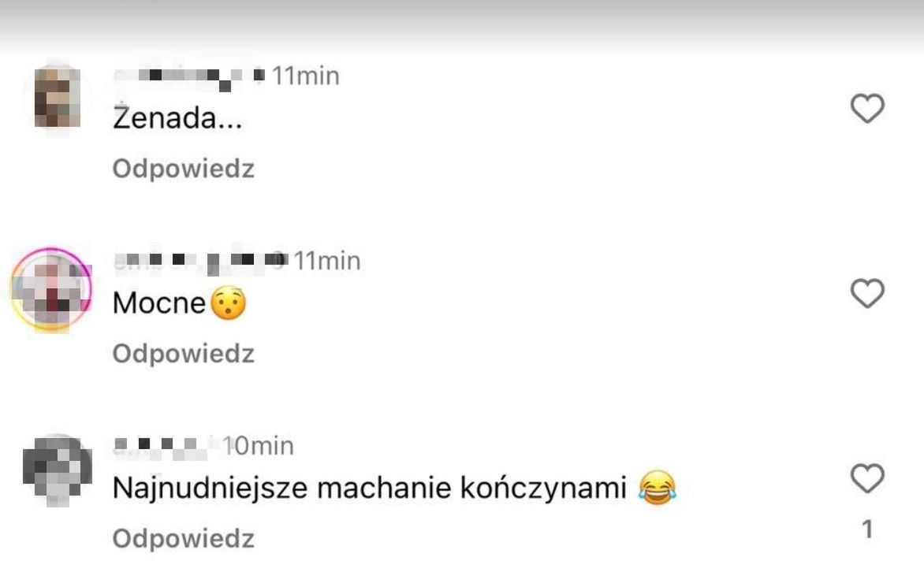Open the blurred username above "Żenada..."
Image resolution: width=924 pixels, height=572 pixels.
point(188,76)
